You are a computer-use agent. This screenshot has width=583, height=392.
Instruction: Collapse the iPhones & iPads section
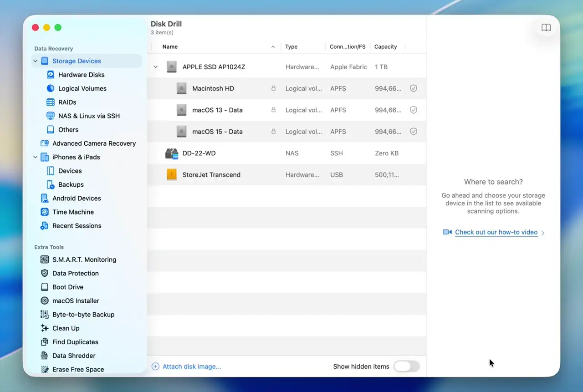pyautogui.click(x=35, y=157)
